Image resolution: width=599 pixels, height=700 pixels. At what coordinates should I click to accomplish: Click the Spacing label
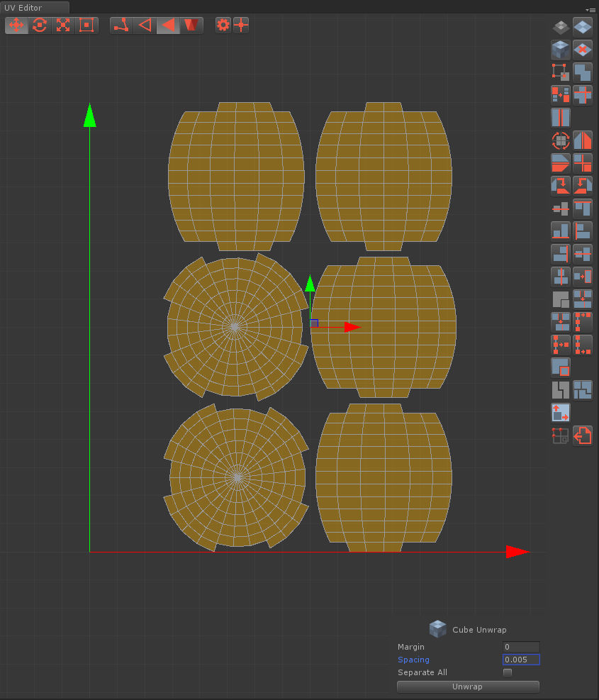click(413, 660)
